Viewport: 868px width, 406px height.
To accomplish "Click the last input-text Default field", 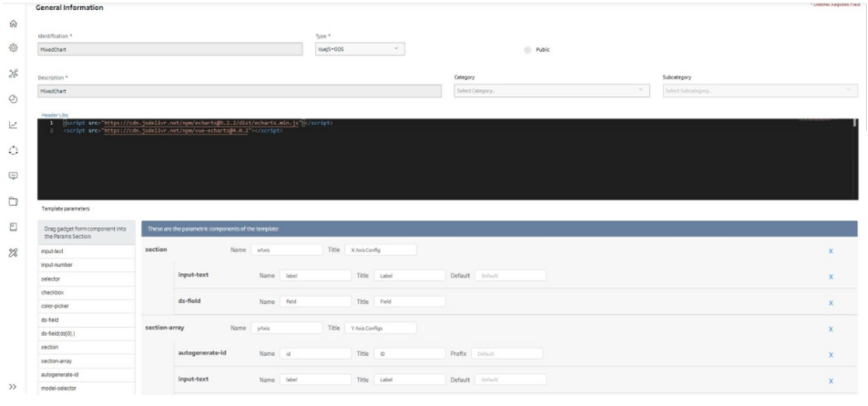I will point(510,380).
